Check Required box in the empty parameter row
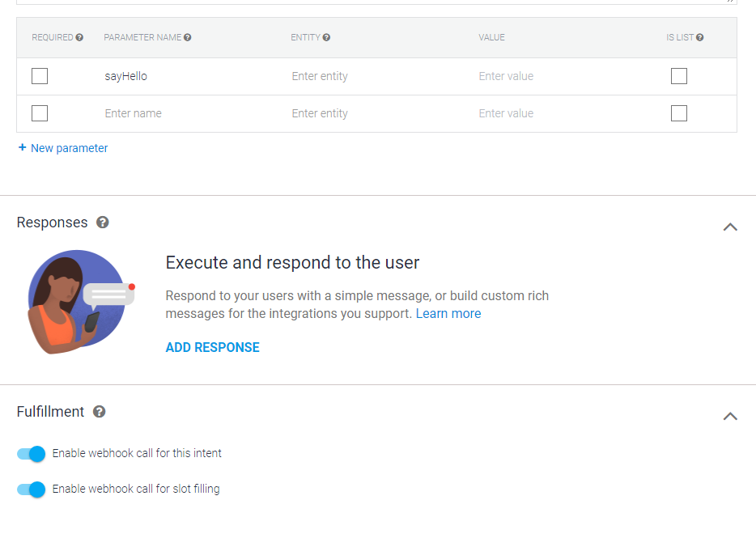The width and height of the screenshot is (756, 551). click(x=40, y=113)
